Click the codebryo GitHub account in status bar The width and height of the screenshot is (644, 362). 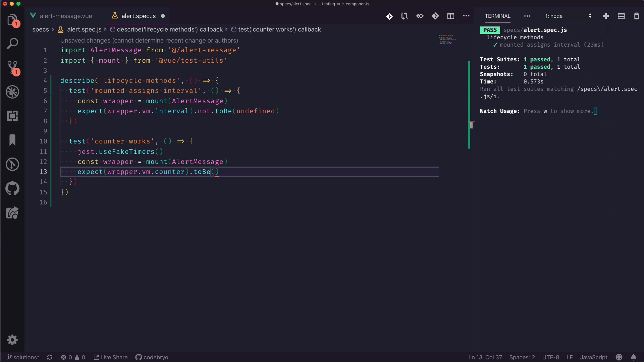pyautogui.click(x=152, y=357)
